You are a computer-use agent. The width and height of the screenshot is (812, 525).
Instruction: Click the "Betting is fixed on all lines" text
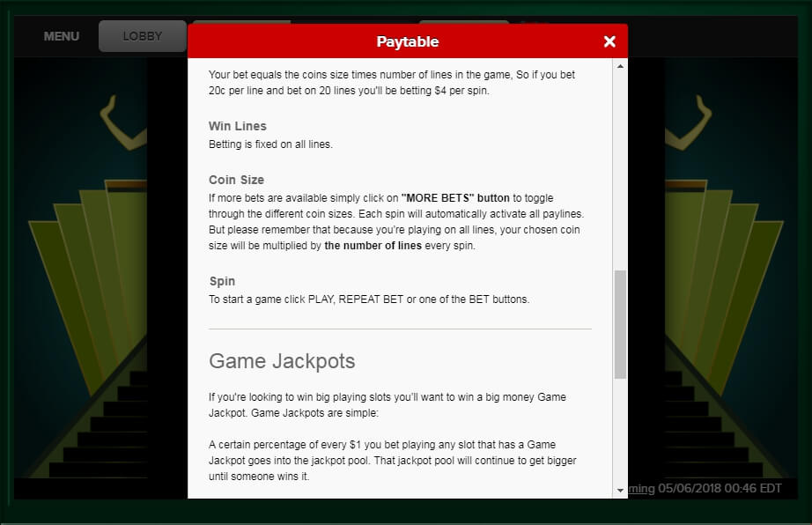coord(270,144)
